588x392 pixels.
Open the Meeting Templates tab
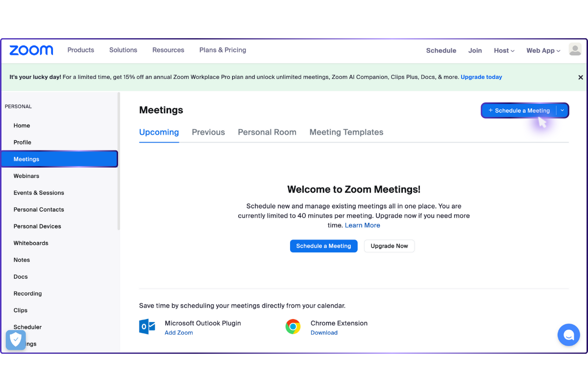[346, 132]
